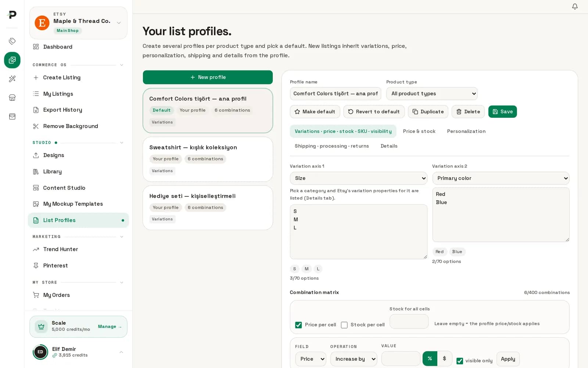588x368 pixels.
Task: Open the Field Price dropdown
Action: click(x=311, y=359)
